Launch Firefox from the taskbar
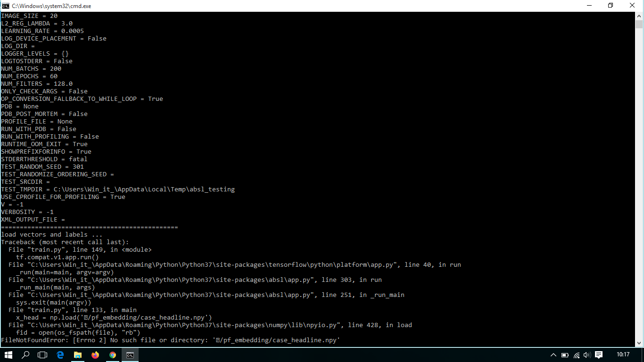This screenshot has height=362, width=644. pyautogui.click(x=95, y=355)
